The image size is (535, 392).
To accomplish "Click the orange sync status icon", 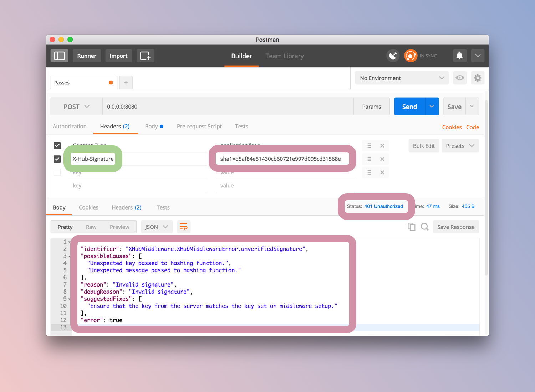I will pos(411,56).
